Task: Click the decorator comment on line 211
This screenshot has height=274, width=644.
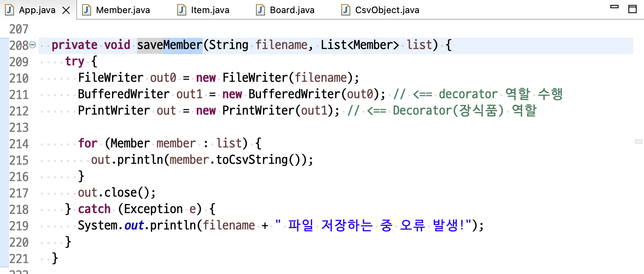Action: point(478,94)
